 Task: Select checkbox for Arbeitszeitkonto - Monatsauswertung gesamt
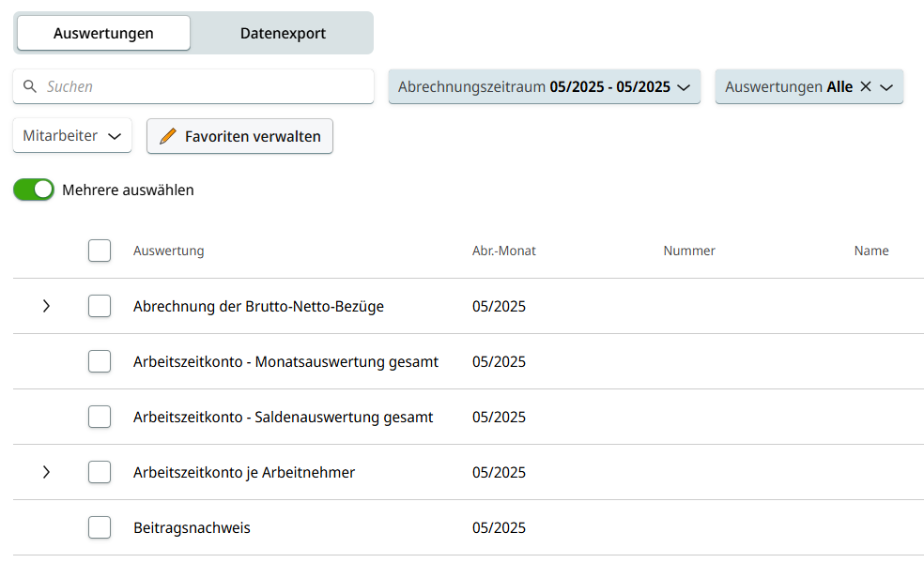100,361
